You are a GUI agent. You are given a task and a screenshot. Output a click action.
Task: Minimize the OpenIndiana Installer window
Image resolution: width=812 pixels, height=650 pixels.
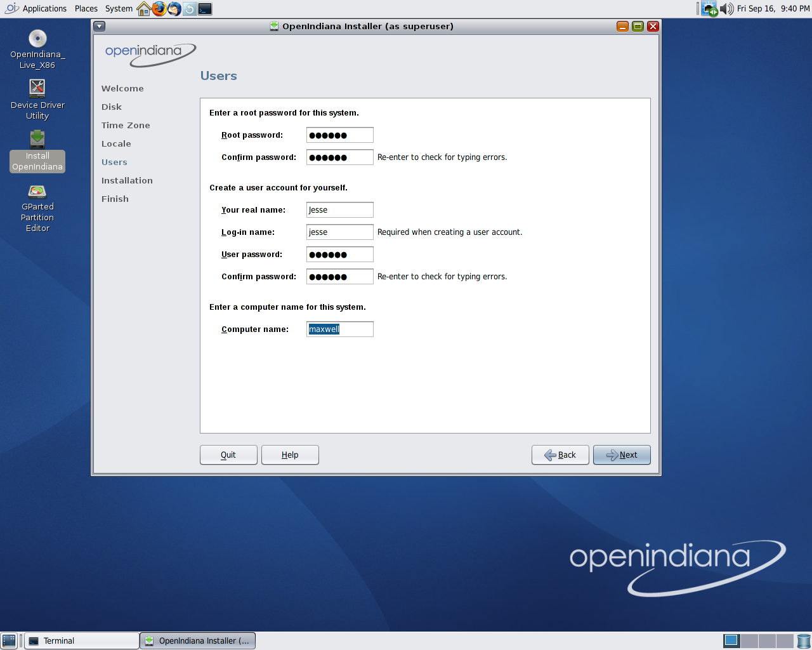click(623, 26)
